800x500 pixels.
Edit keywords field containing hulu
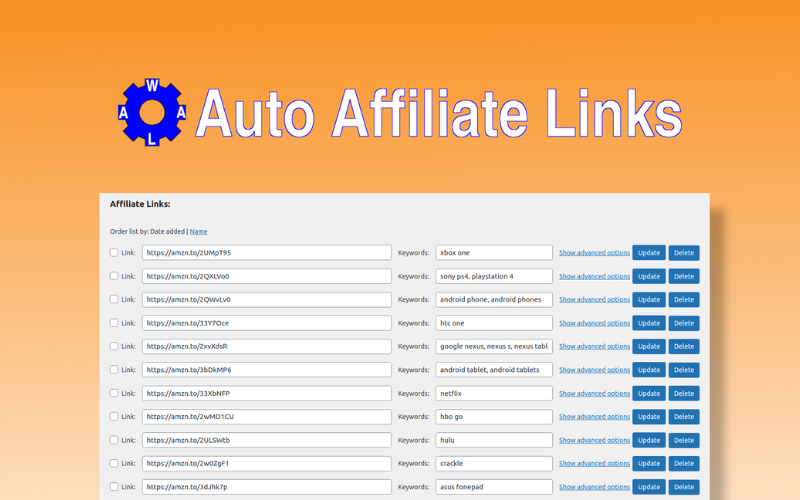[494, 440]
